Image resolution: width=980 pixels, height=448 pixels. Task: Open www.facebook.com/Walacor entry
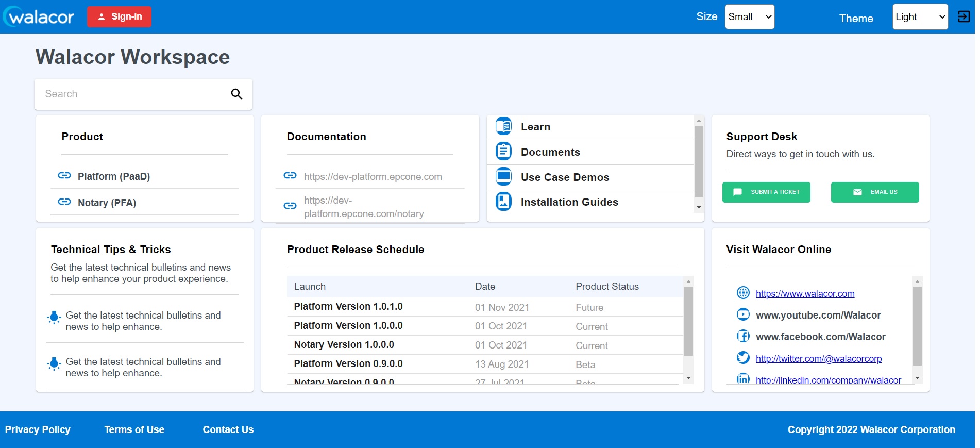pyautogui.click(x=821, y=337)
